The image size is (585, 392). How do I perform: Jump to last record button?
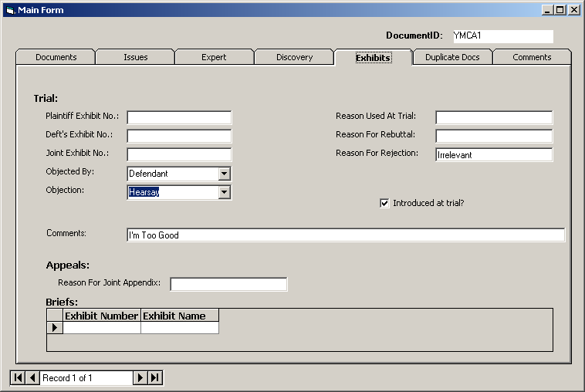155,377
